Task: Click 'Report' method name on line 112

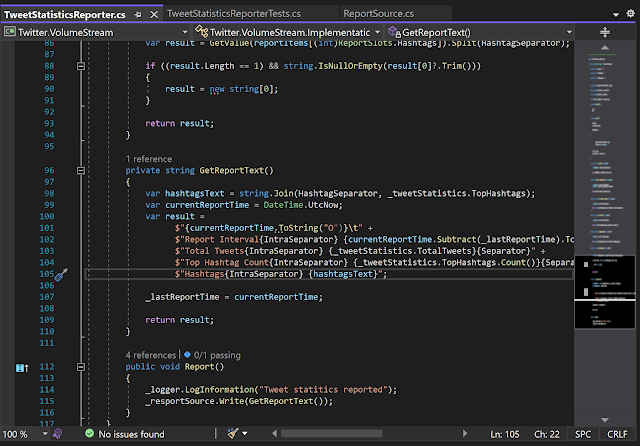Action: click(200, 367)
